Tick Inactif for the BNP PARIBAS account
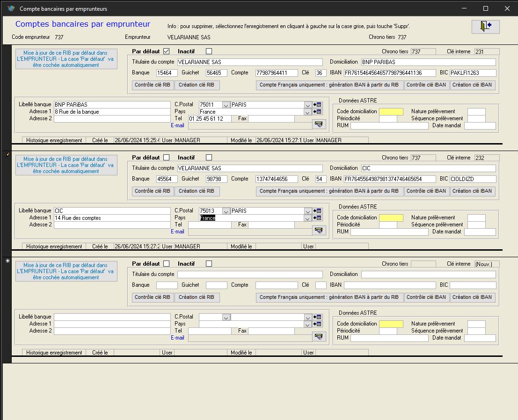 tap(209, 51)
